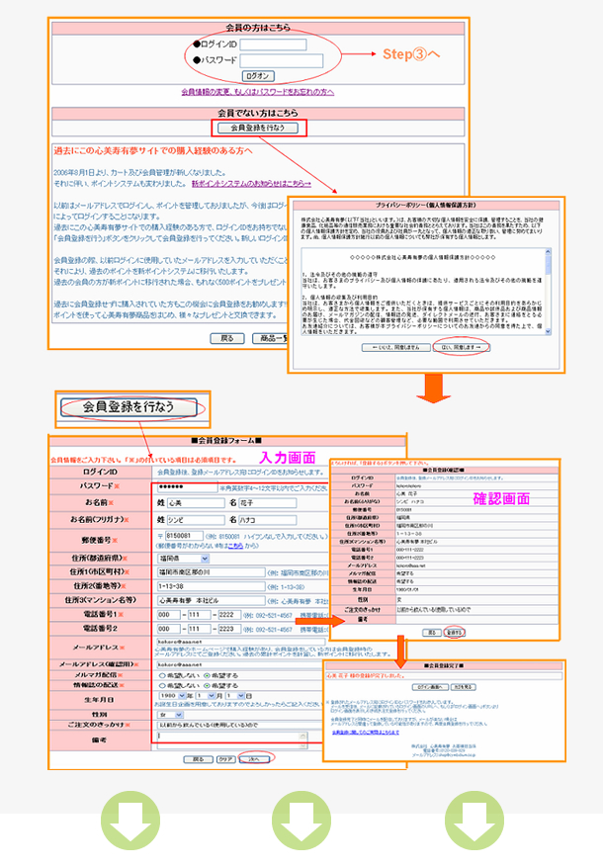This screenshot has height=868, width=603.
Task: Click the 備考 textarea scroll up arrow
Action: (303, 736)
